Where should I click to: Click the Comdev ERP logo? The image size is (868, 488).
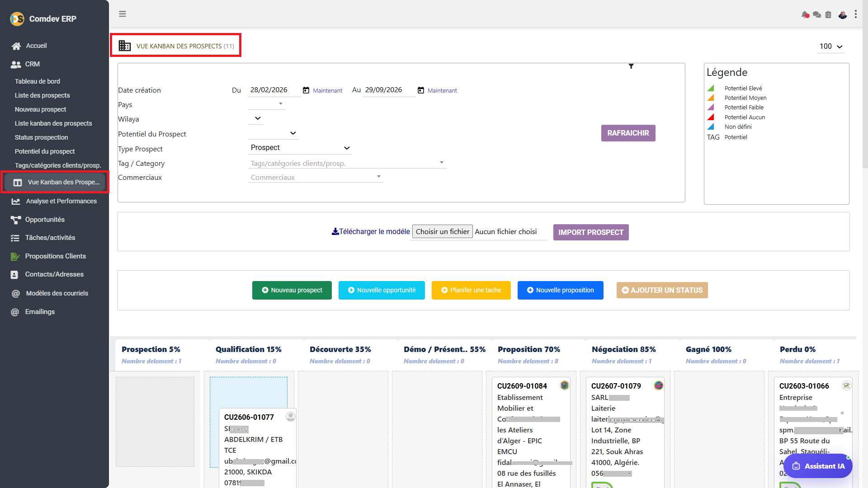(17, 19)
